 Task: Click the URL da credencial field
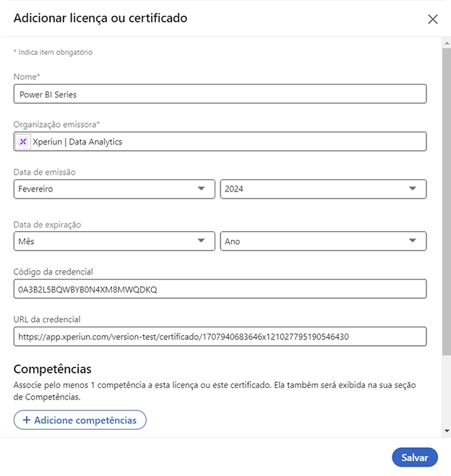coord(220,337)
